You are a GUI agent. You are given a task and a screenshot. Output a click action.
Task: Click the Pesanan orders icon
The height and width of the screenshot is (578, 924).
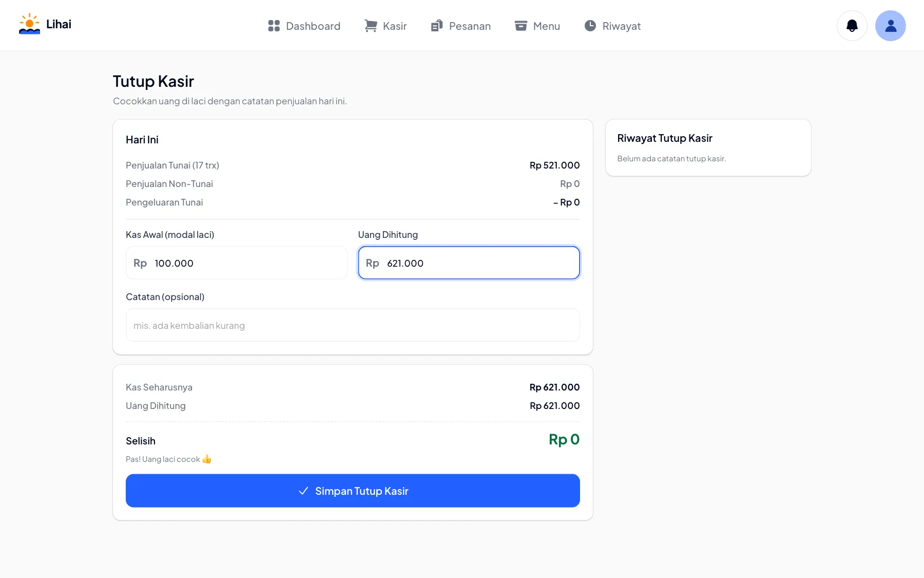[437, 26]
